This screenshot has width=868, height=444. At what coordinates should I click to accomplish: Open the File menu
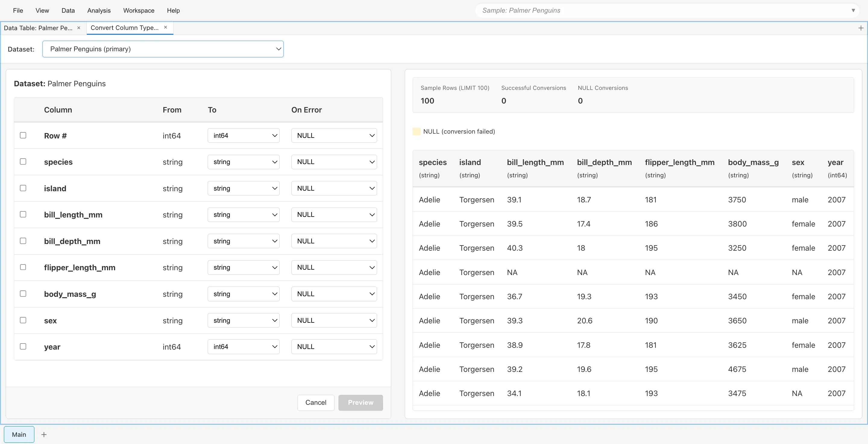point(18,11)
